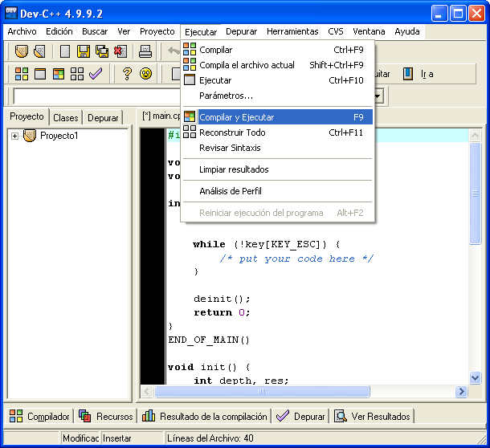Viewport: 490px width, 448px height.
Task: Click the Ir a toolbar button
Action: coord(418,74)
